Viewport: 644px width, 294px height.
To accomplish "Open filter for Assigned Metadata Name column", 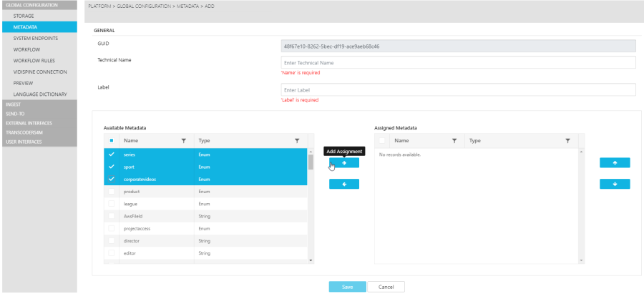I will tap(454, 141).
